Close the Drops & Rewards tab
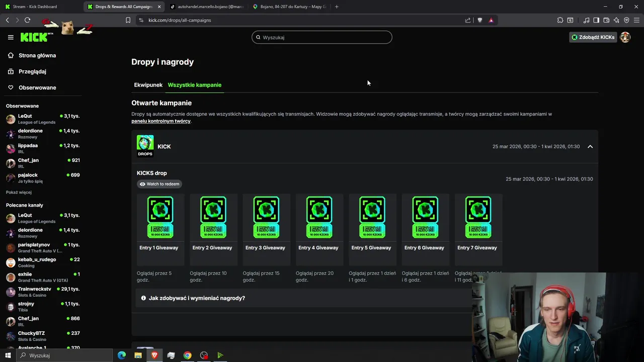This screenshot has width=644, height=362. (x=159, y=7)
